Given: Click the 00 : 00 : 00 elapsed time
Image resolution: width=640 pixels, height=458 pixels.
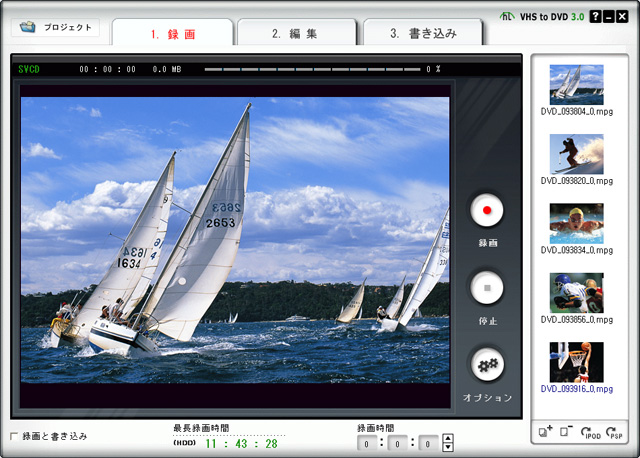Looking at the screenshot, I should pyautogui.click(x=107, y=69).
